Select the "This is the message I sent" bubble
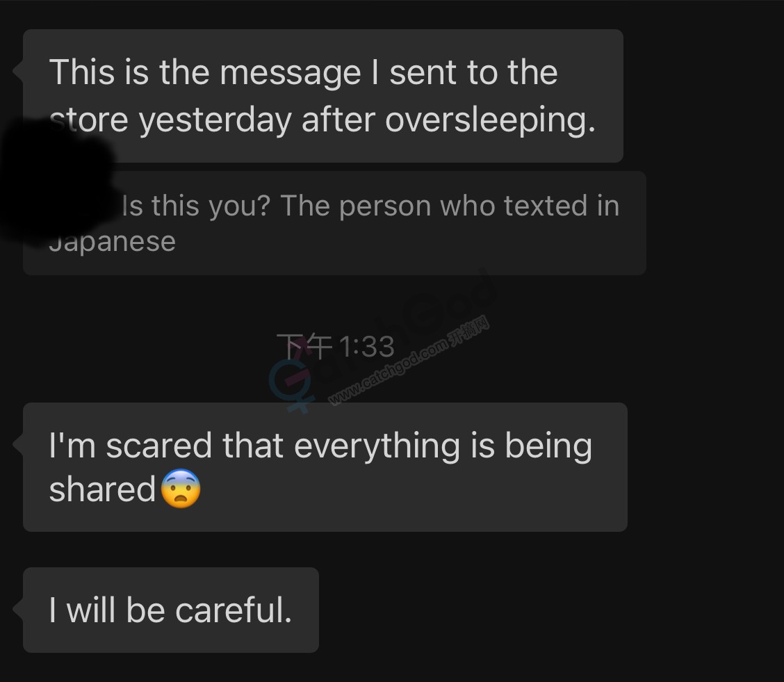Image resolution: width=784 pixels, height=682 pixels. (323, 95)
